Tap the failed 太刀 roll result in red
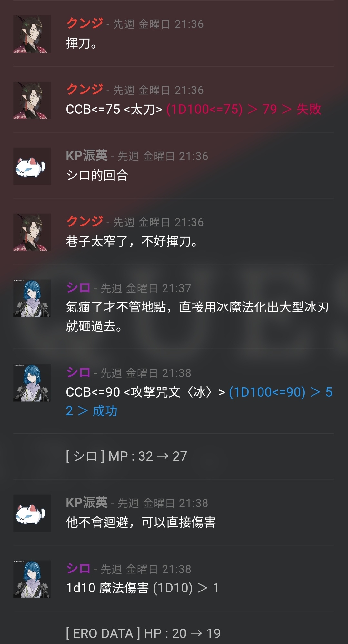348x644 pixels. (x=244, y=109)
